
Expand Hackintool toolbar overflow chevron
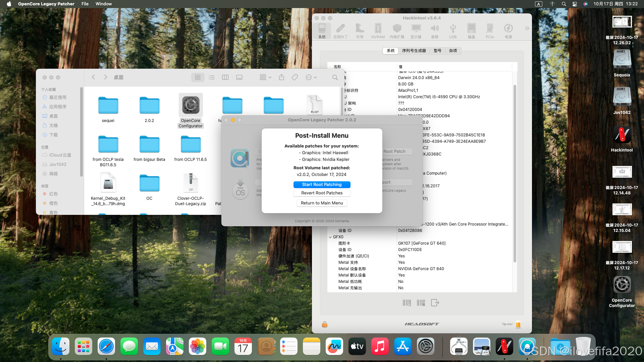(x=527, y=28)
